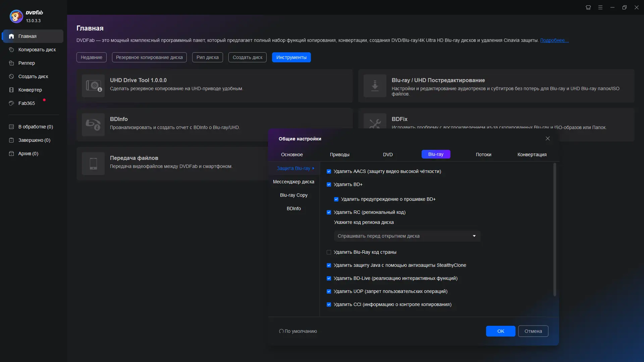Viewport: 644px width, 362px height.
Task: Open the Риппер sidebar item
Action: point(26,63)
